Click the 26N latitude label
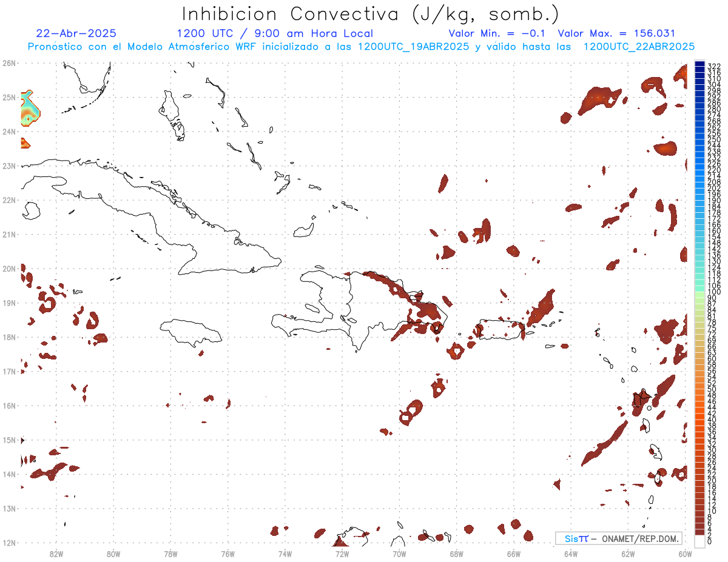 click(x=9, y=63)
